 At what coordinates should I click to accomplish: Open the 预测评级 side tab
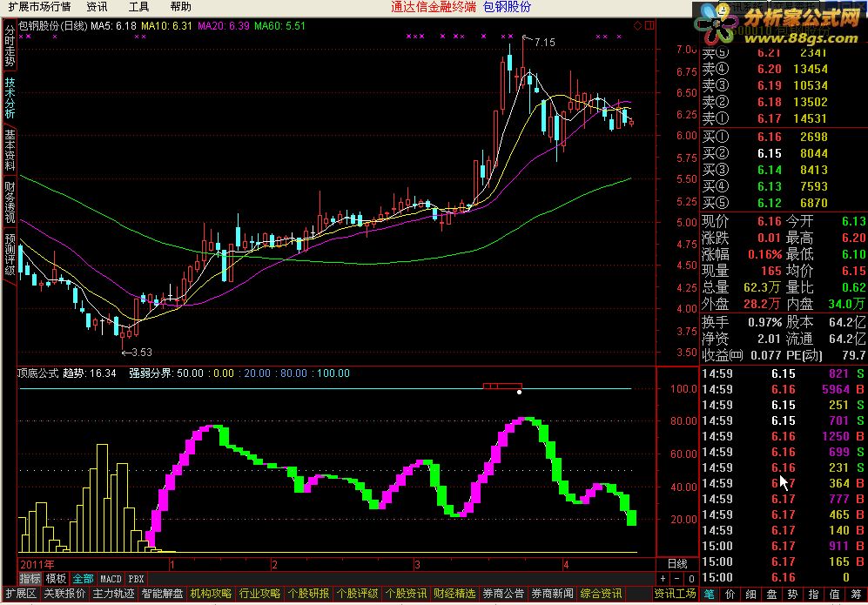pyautogui.click(x=10, y=254)
